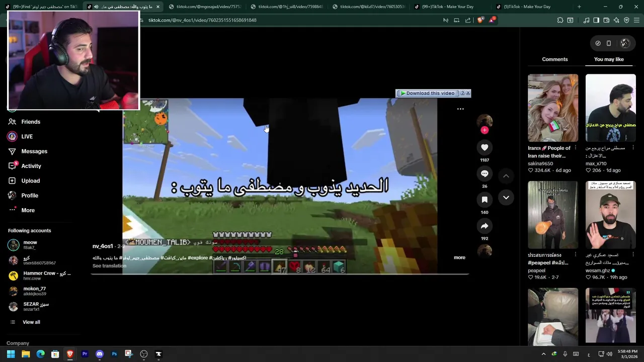Open the Brave Rewards triangle icon
The image size is (644, 362).
[x=492, y=20]
